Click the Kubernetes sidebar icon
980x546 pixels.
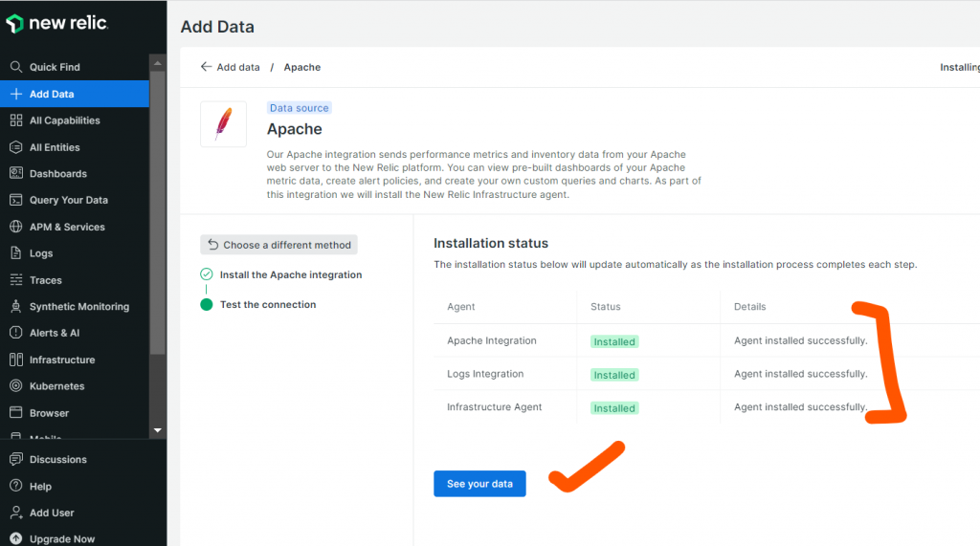(15, 386)
